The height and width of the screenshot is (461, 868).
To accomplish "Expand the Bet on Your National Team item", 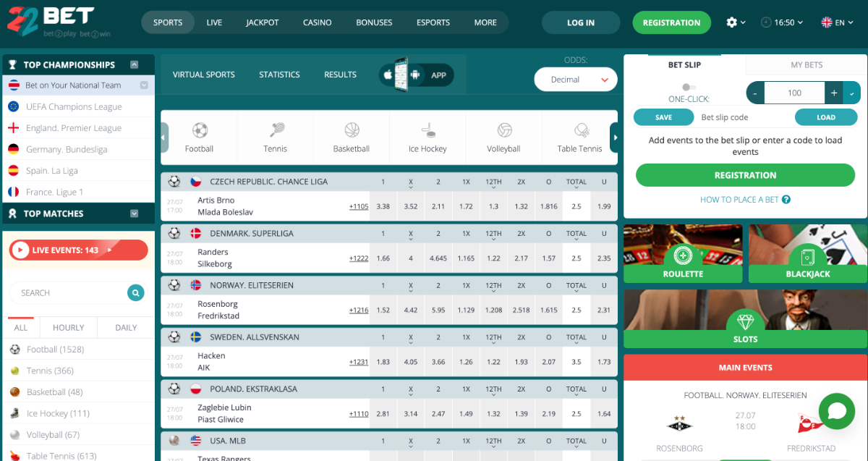I will click(x=144, y=85).
